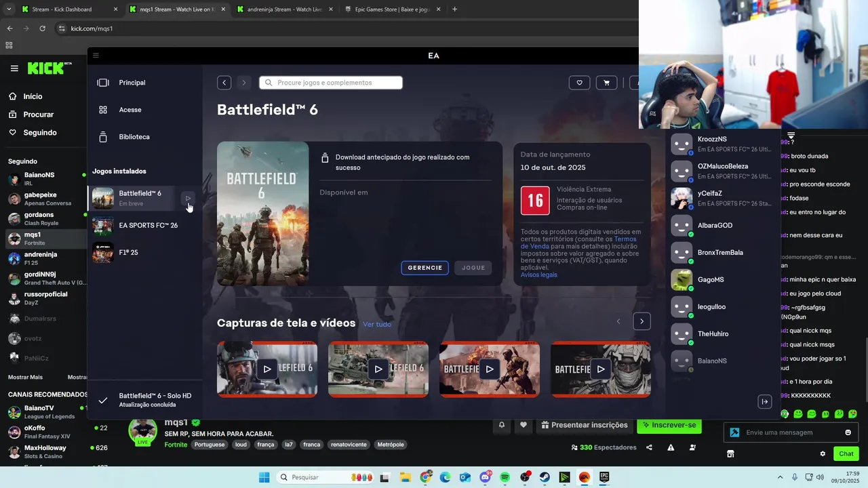Open the EA app hamburger menu

[96, 56]
